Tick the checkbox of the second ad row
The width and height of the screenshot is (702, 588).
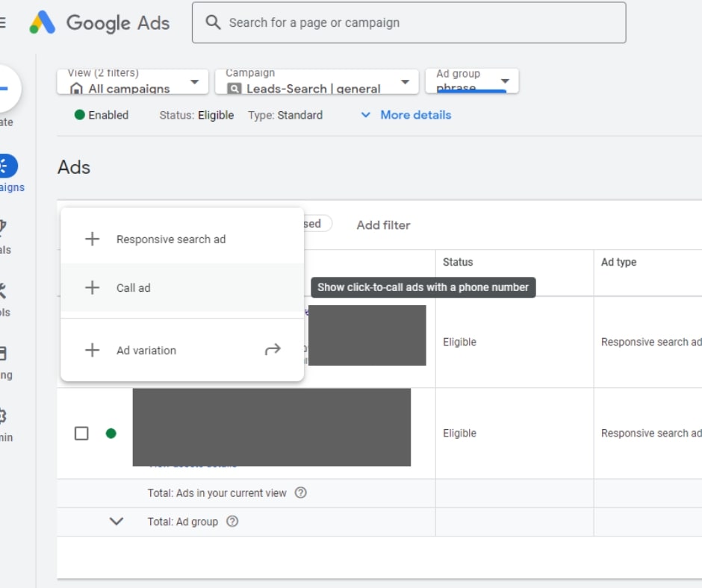click(x=81, y=434)
